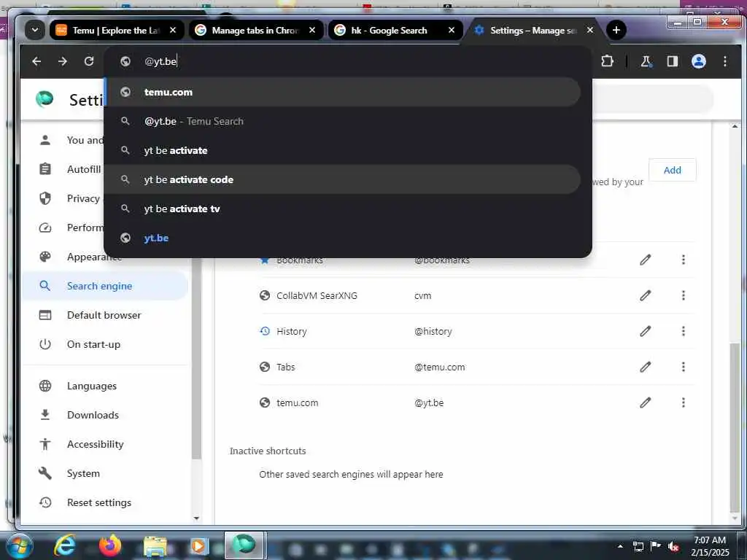747x560 pixels.
Task: Click the Add site search button
Action: [672, 170]
